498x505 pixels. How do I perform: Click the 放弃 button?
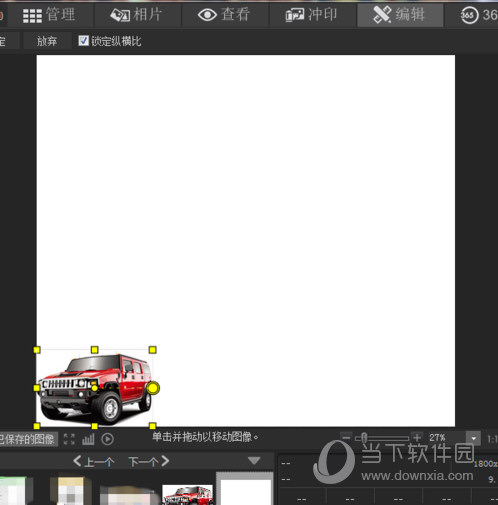coord(47,41)
